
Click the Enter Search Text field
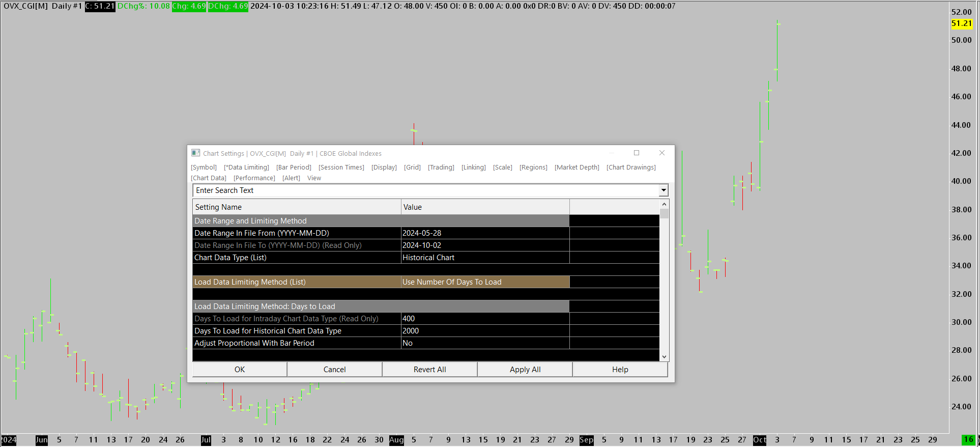[426, 190]
